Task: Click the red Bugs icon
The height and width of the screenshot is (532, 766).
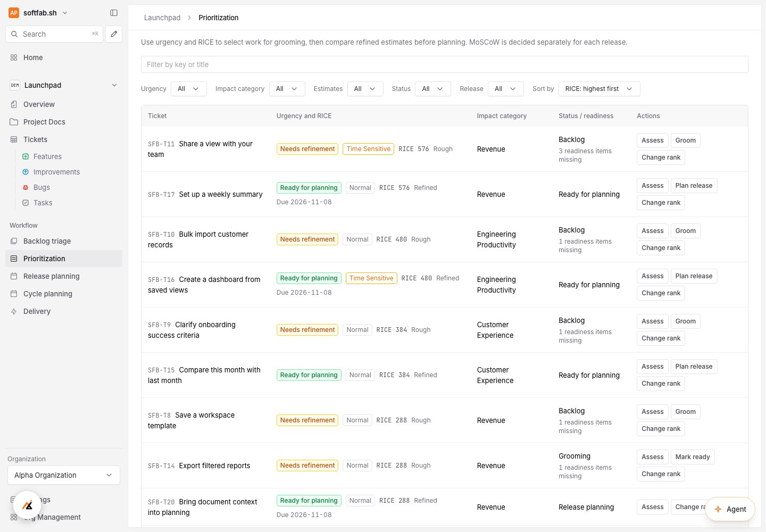Action: [x=26, y=187]
